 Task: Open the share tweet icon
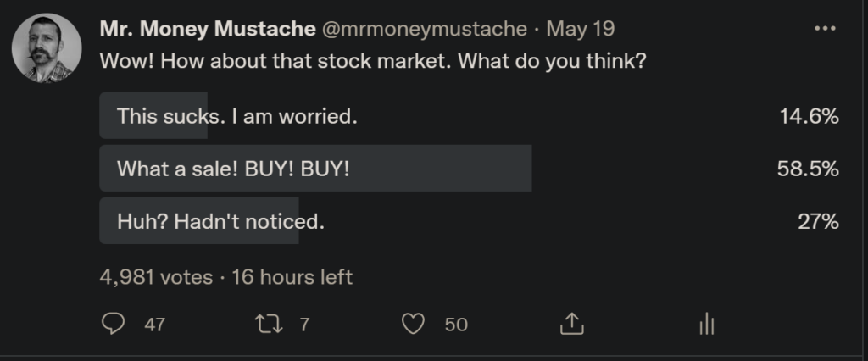(x=571, y=324)
